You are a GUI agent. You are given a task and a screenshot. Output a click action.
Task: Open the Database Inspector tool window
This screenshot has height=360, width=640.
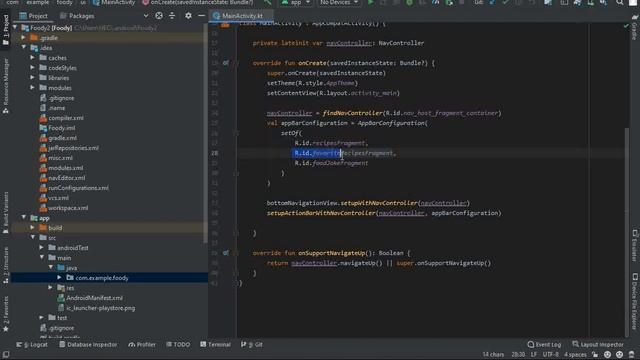click(88, 344)
